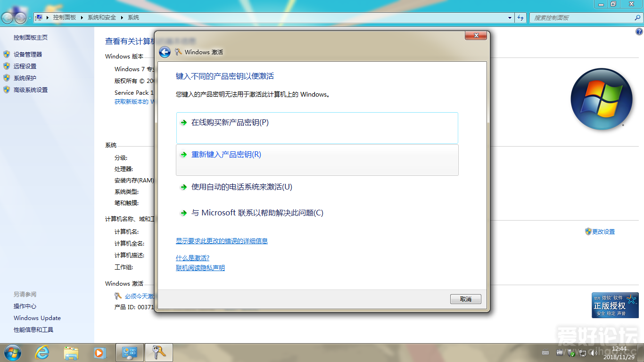644x362 pixels.
Task: Close the Windows 激活 dialog
Action: tap(476, 35)
